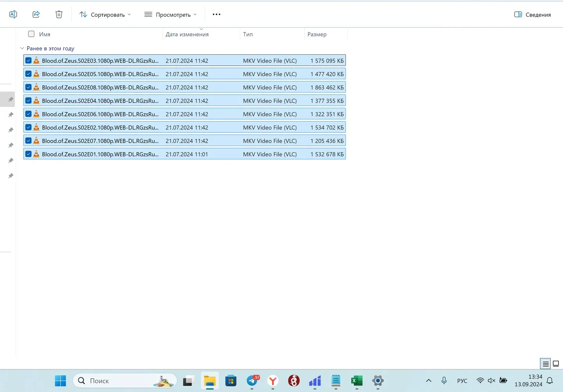Sort by the Тип column header
The image size is (563, 392).
pos(248,34)
